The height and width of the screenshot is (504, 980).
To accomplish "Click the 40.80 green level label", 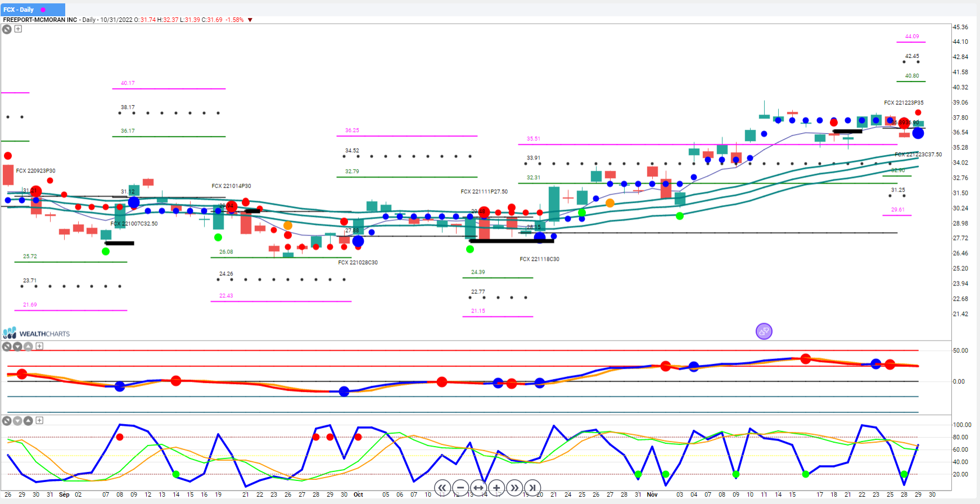I will click(912, 76).
